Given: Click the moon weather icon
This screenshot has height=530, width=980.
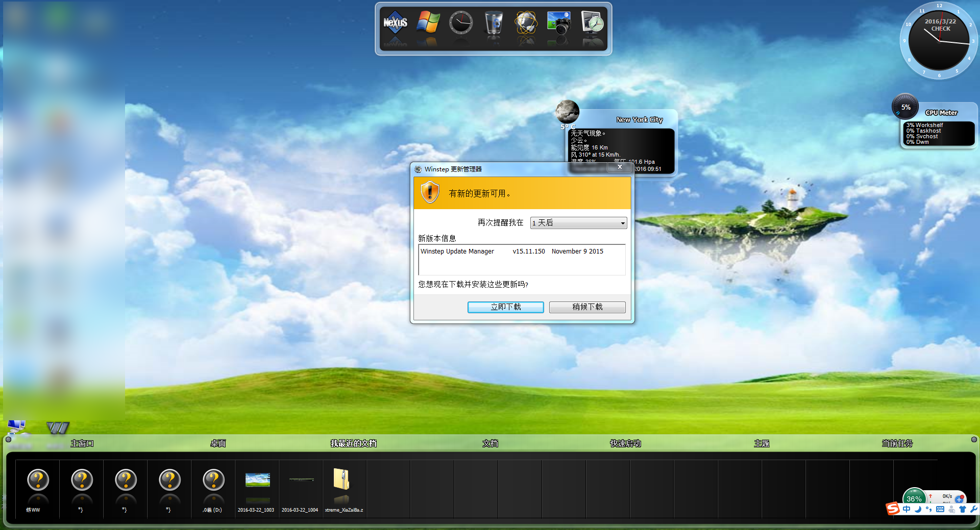Looking at the screenshot, I should [567, 111].
